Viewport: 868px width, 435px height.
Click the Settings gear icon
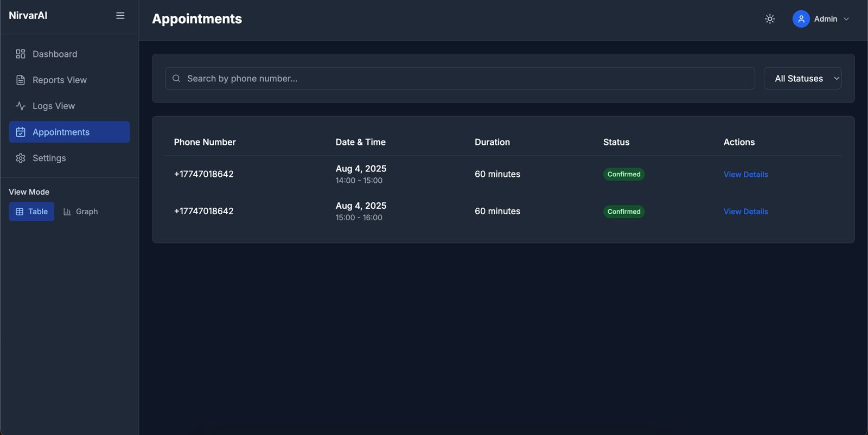pyautogui.click(x=21, y=158)
